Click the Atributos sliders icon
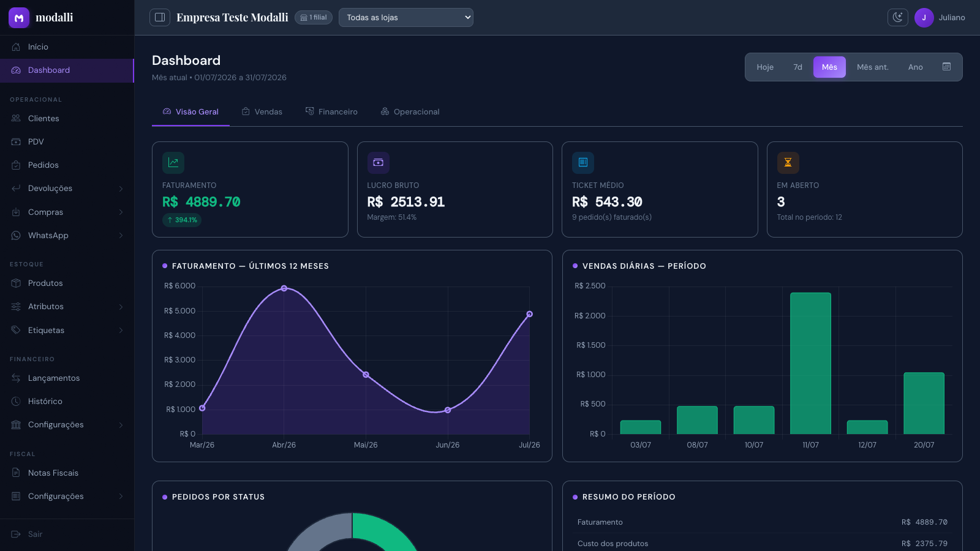This screenshot has width=980, height=551. click(16, 306)
